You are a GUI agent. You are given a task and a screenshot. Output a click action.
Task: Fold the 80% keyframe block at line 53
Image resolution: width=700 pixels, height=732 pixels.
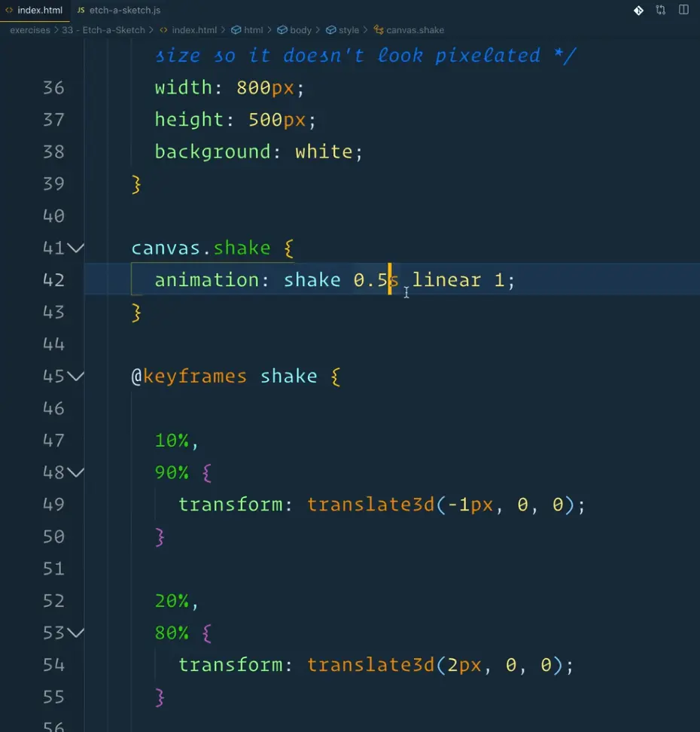point(76,633)
